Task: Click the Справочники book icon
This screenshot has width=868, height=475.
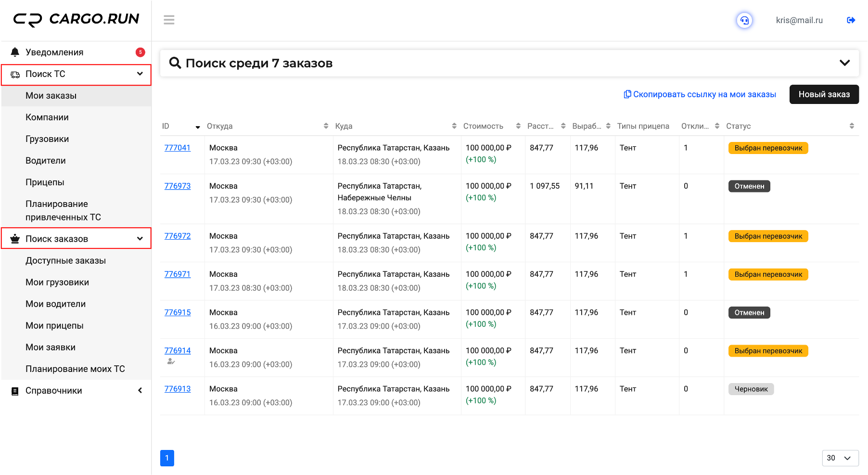Action: tap(15, 391)
